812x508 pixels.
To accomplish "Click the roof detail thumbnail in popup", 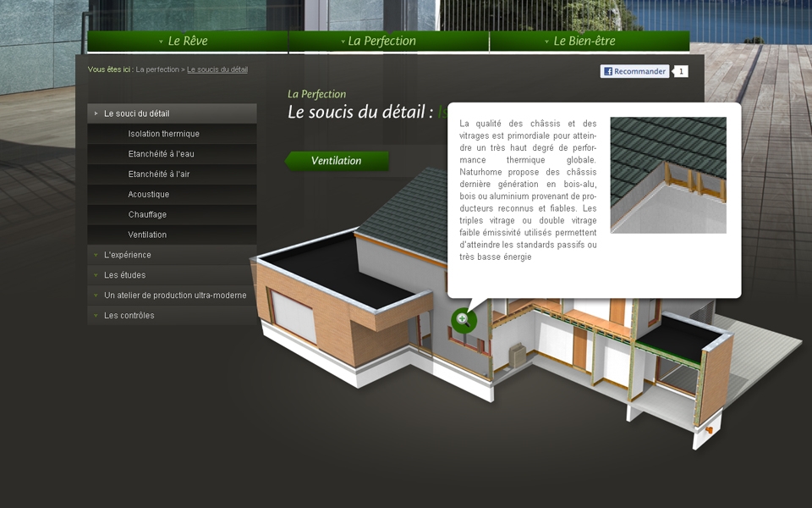I will (668, 175).
